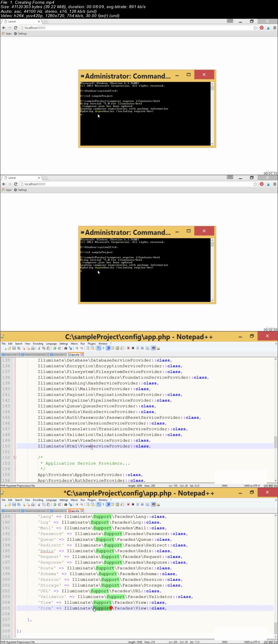Click Undo arrow in saved app.php Notepad++ toolbar
This screenshot has width=278, height=644.
[x=55, y=348]
